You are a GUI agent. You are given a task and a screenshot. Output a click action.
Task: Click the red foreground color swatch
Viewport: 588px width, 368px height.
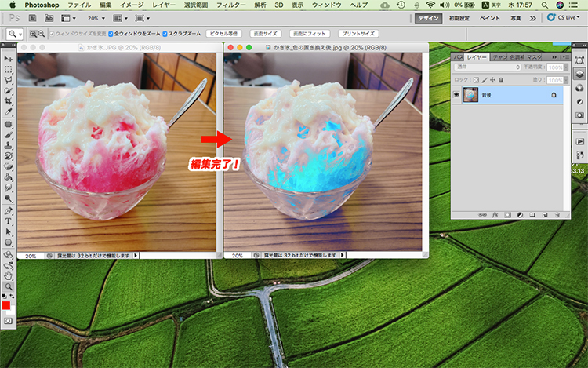coord(6,305)
